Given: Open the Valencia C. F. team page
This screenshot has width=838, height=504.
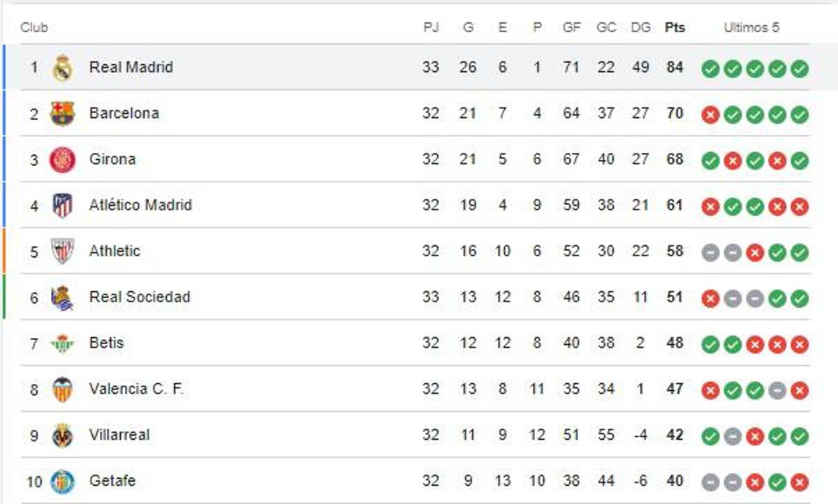Looking at the screenshot, I should point(136,389).
